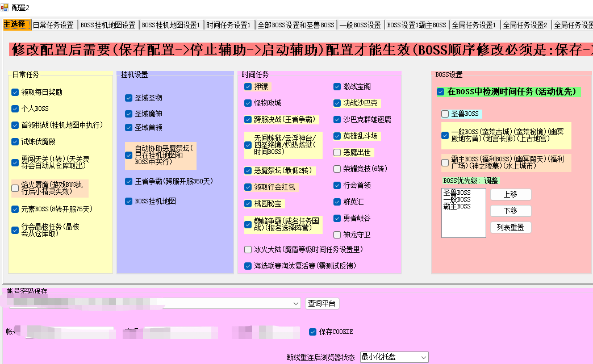Screen dimensions: 593x364
Task: Enable the 焰火屠魔 checkbox
Action: coord(15,188)
